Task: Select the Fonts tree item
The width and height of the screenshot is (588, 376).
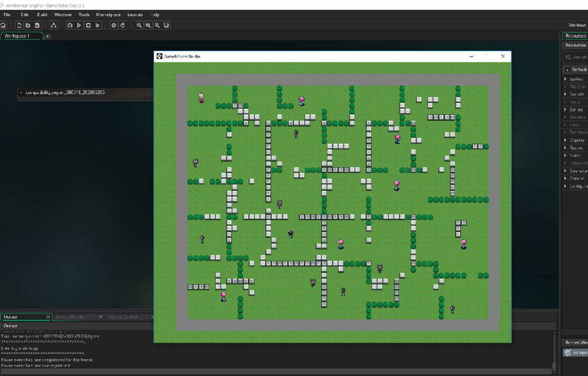Action: (x=576, y=125)
